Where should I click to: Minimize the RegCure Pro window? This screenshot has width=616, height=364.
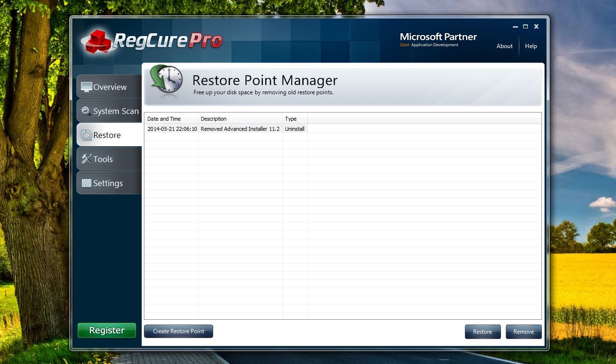pos(514,26)
